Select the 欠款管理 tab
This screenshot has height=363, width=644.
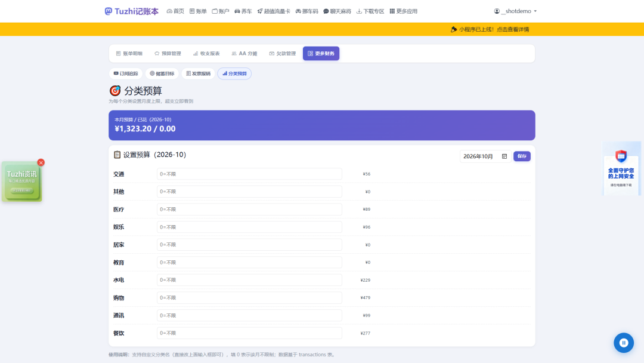tap(283, 54)
